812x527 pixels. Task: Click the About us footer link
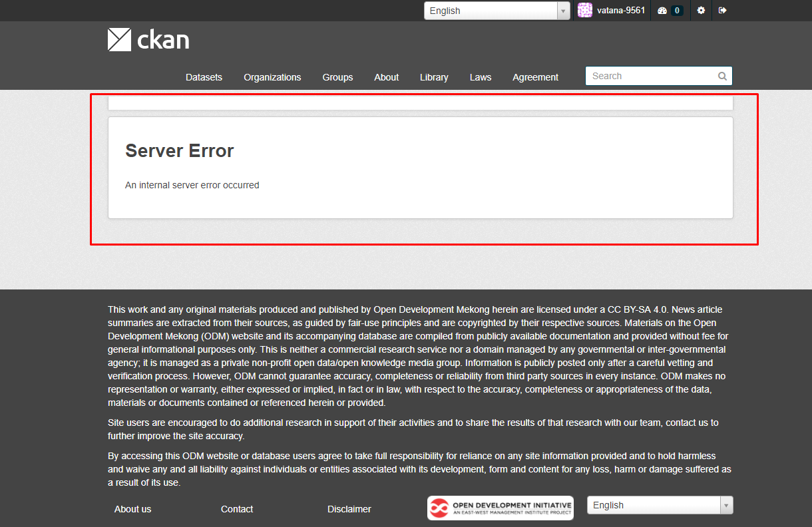pos(132,508)
